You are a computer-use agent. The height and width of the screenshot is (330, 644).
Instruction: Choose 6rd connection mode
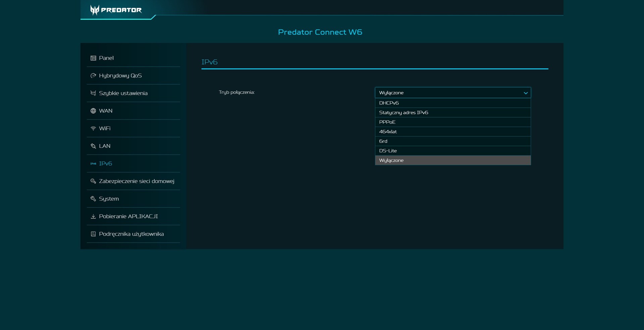click(x=453, y=141)
